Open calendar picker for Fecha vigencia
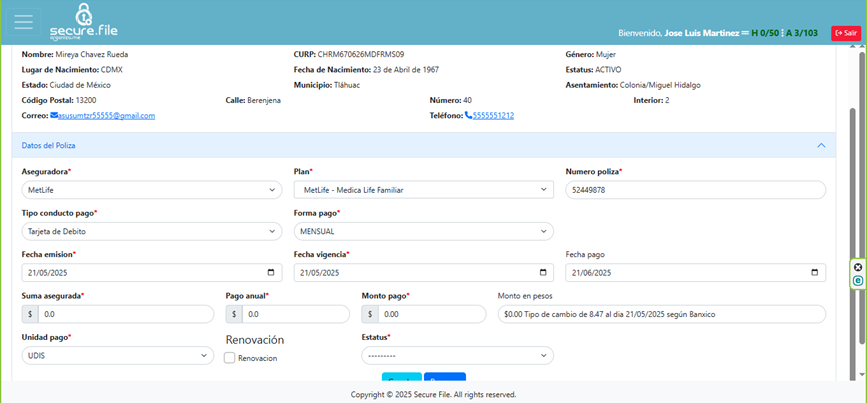This screenshot has width=867, height=403. click(545, 273)
